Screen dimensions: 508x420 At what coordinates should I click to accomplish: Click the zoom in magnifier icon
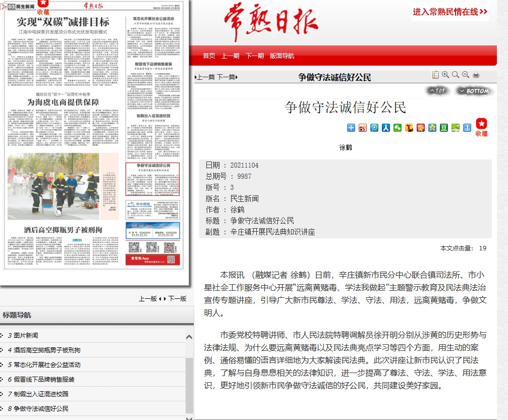point(445,75)
